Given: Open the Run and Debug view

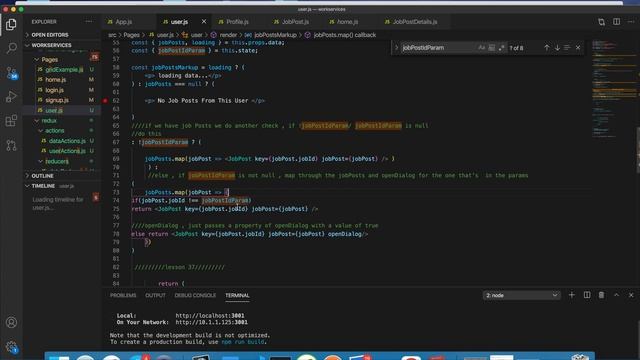Looking at the screenshot, I should point(11,97).
